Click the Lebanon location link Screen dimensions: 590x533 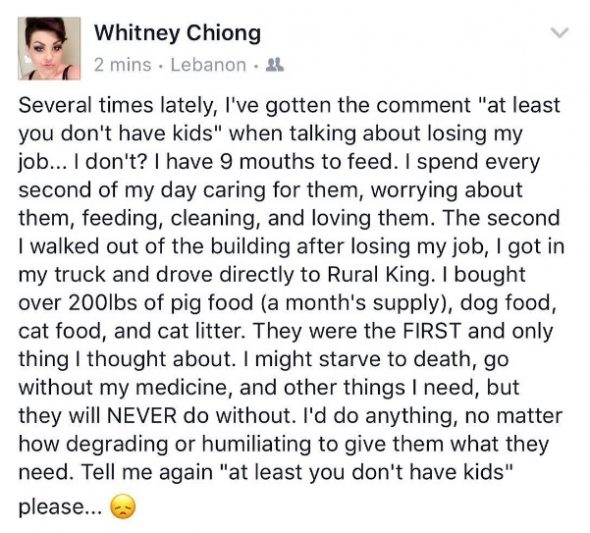(208, 65)
